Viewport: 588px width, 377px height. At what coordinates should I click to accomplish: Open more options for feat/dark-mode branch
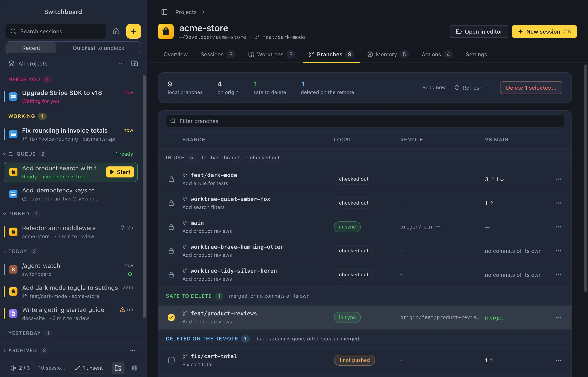558,179
